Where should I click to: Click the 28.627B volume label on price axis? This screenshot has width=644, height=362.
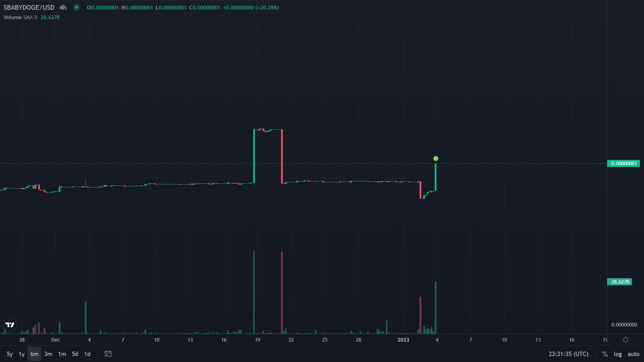[619, 282]
